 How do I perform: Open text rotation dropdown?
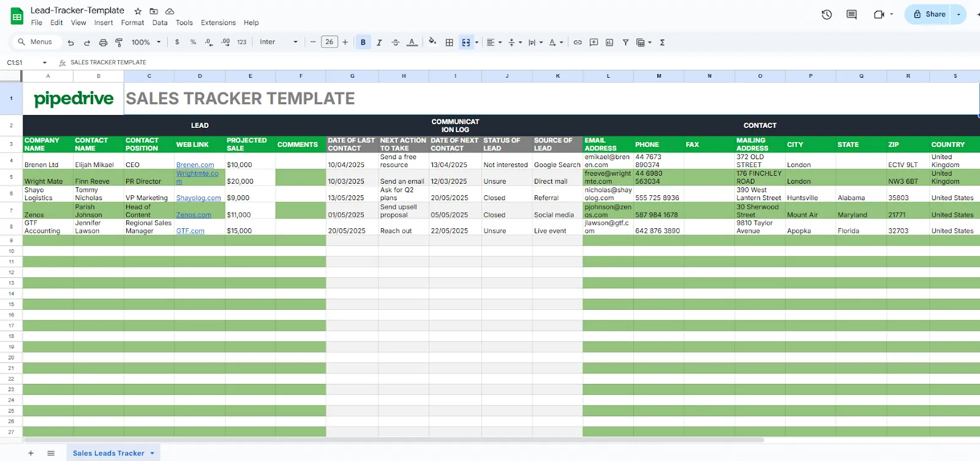[556, 42]
